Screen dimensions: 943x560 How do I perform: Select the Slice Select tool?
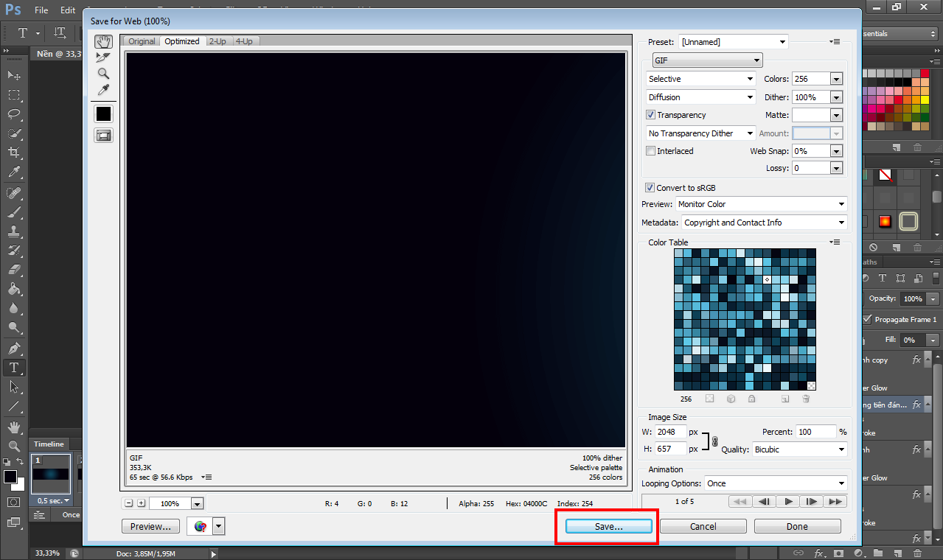[103, 57]
